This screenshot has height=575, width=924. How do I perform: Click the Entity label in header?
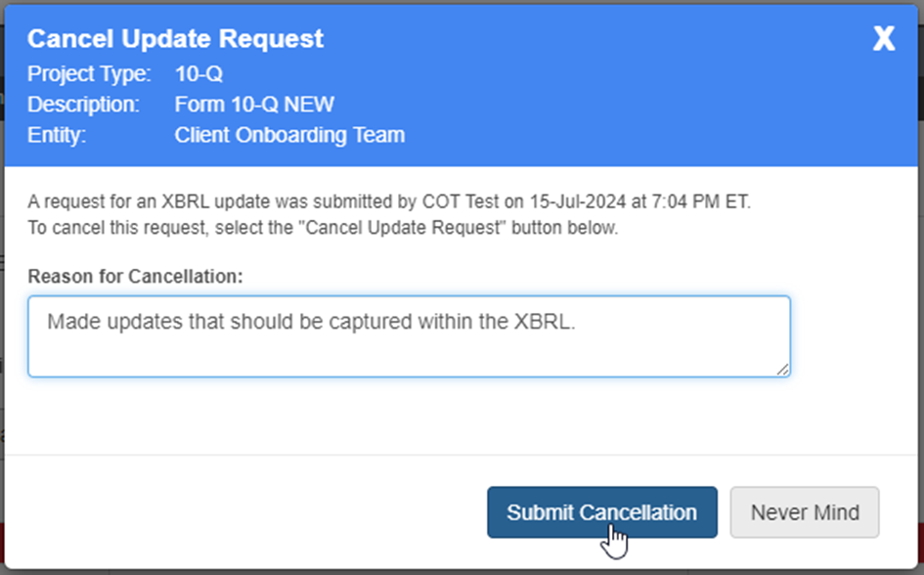tap(57, 135)
